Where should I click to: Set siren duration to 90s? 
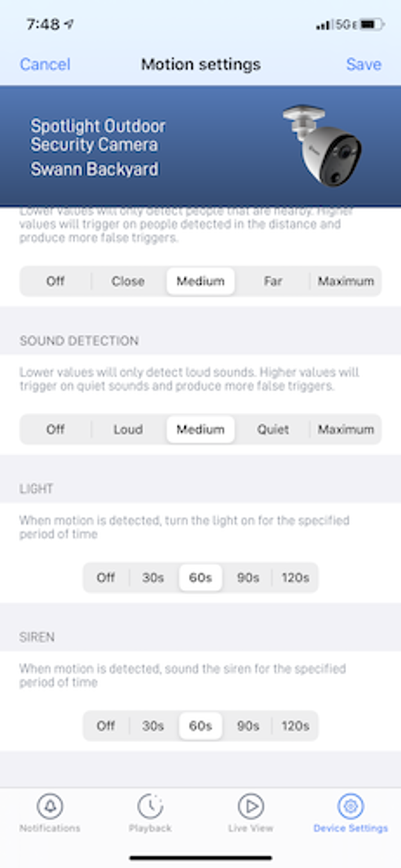coord(248,726)
